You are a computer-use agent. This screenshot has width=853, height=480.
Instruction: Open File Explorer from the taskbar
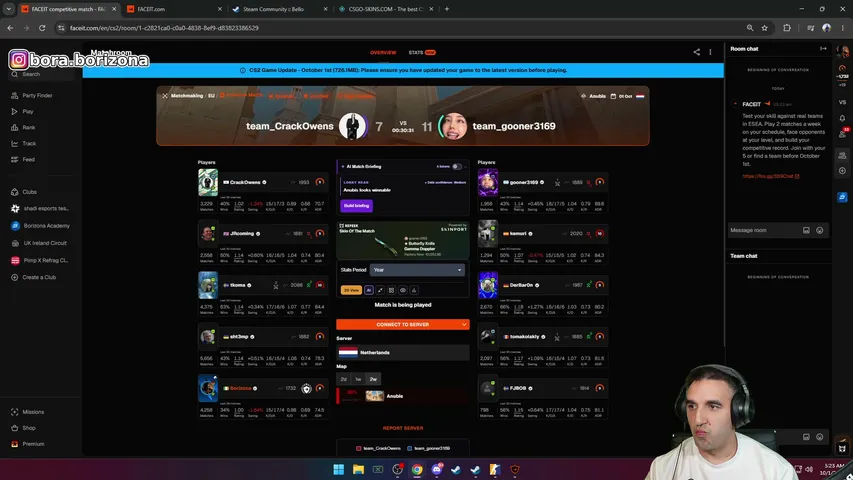(358, 469)
